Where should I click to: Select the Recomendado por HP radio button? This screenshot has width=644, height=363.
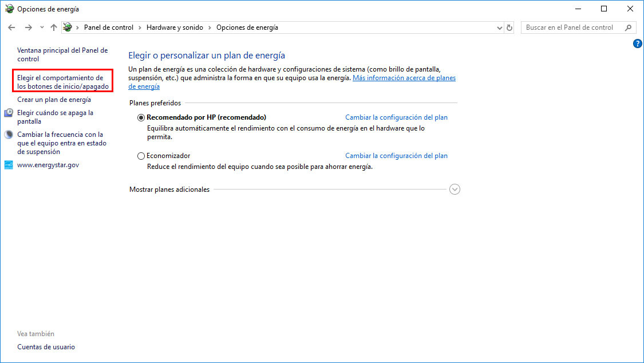coord(141,117)
